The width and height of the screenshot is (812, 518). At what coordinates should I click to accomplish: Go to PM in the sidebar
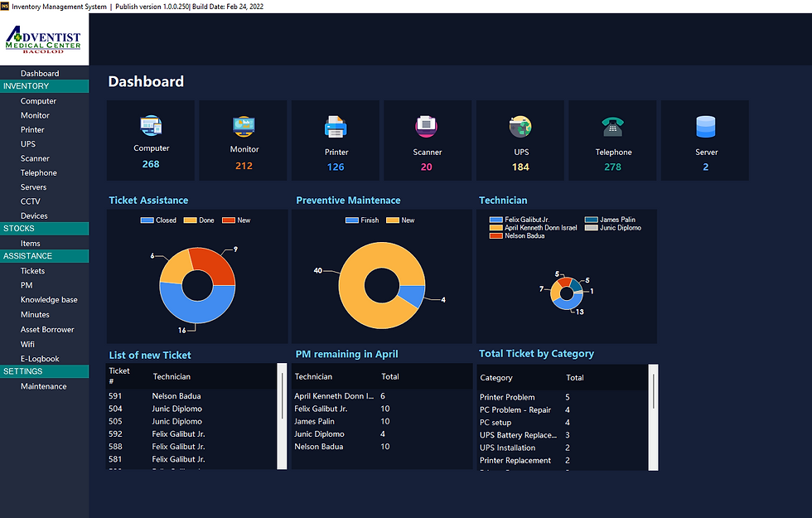tap(27, 285)
